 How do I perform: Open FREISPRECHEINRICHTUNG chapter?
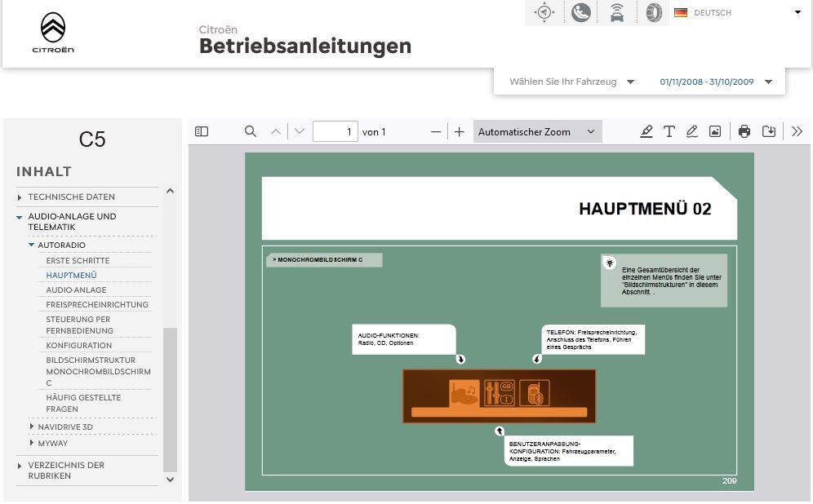click(97, 304)
